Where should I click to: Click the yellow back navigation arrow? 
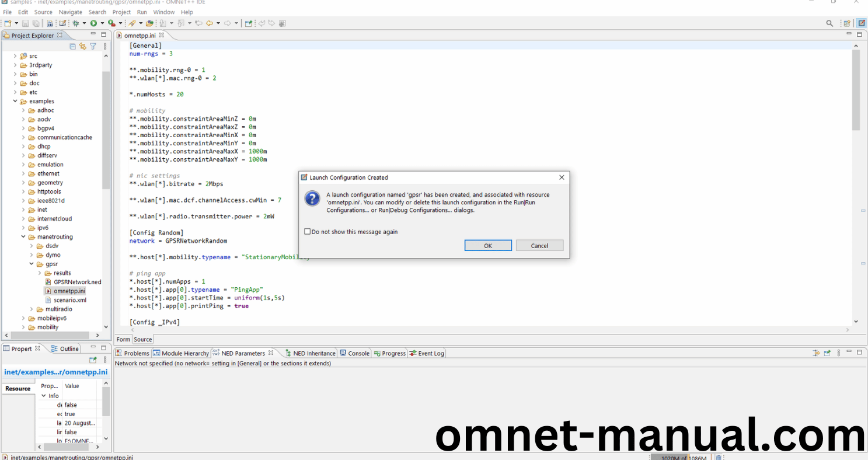[209, 23]
